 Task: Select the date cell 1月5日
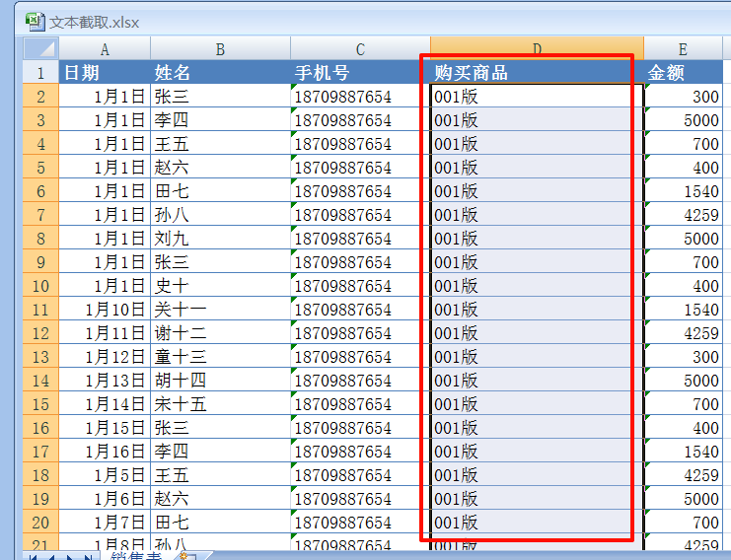(x=105, y=475)
